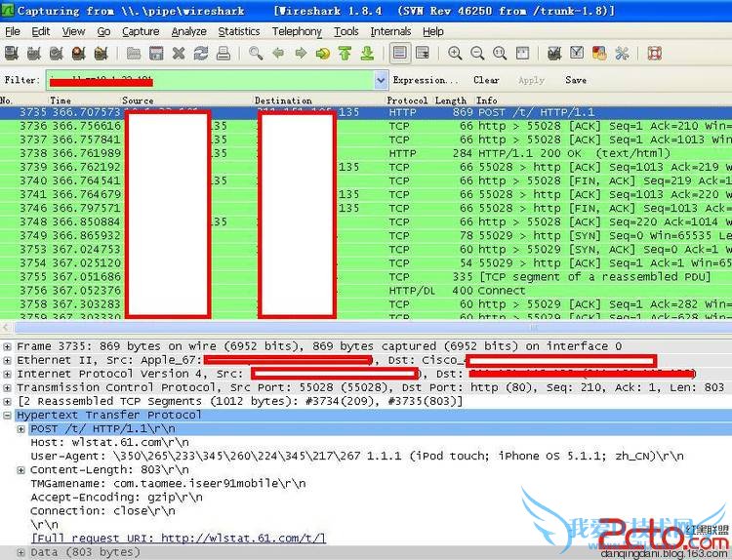
Task: Clear the display filter
Action: tap(486, 80)
